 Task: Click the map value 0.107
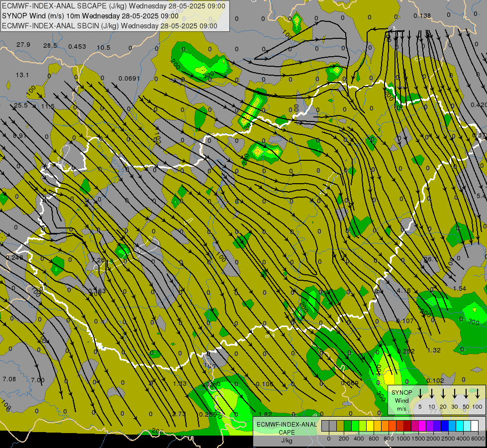point(405,321)
